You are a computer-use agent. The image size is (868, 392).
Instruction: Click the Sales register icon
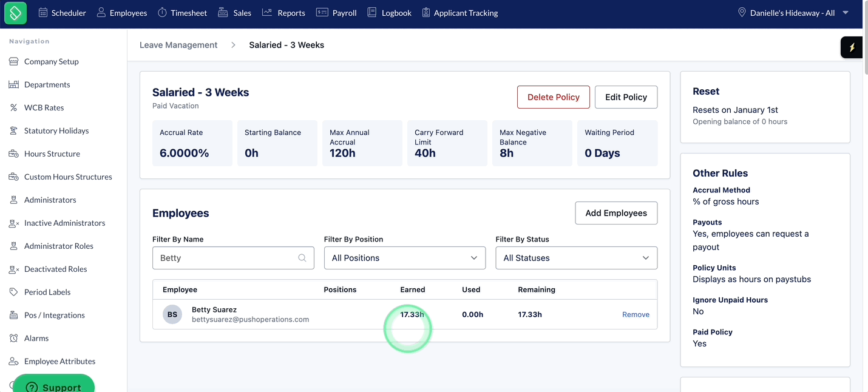pyautogui.click(x=223, y=13)
